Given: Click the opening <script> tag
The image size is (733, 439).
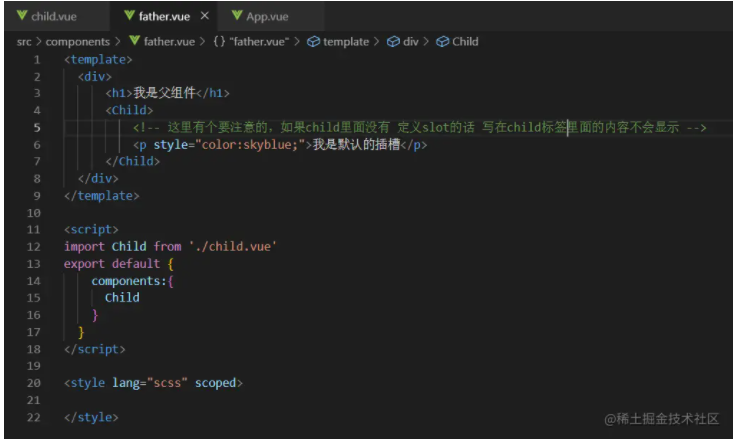Looking at the screenshot, I should 91,230.
